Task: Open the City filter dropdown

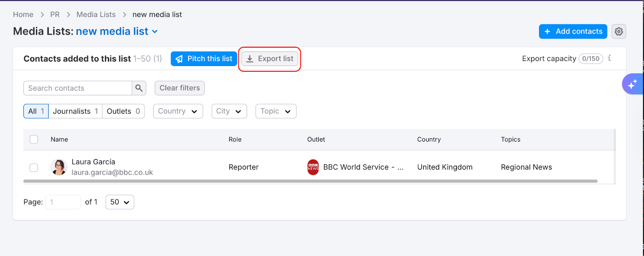Action: tap(229, 111)
